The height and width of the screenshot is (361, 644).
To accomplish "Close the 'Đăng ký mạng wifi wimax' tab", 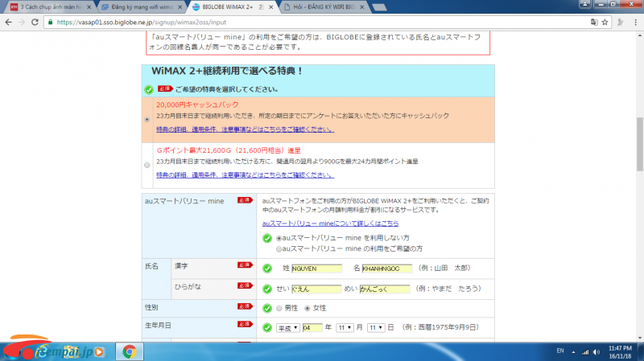I will click(x=180, y=7).
